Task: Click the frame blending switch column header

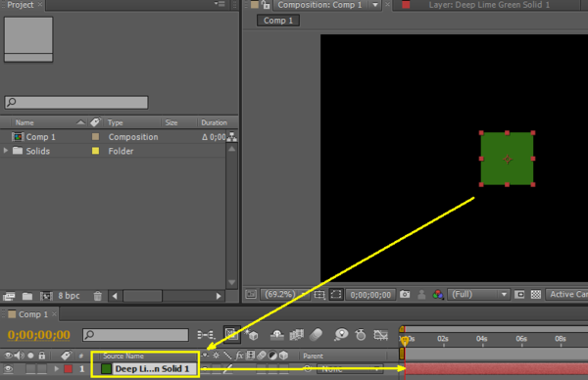Action: (250, 355)
